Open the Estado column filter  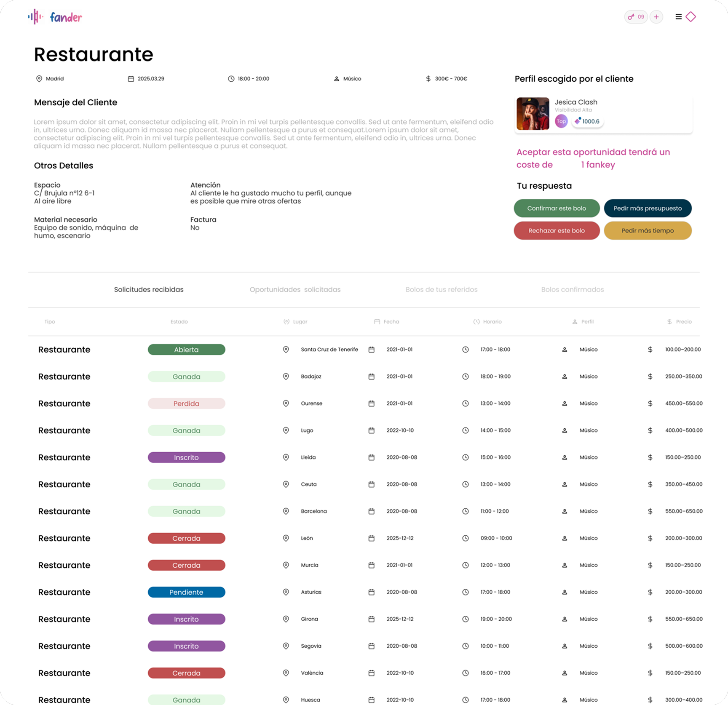point(179,321)
